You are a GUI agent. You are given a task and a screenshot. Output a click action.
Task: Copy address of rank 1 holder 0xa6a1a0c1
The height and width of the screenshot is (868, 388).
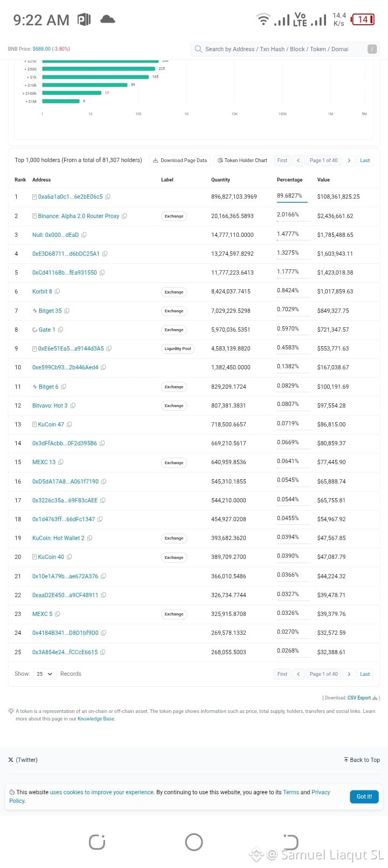click(x=108, y=197)
